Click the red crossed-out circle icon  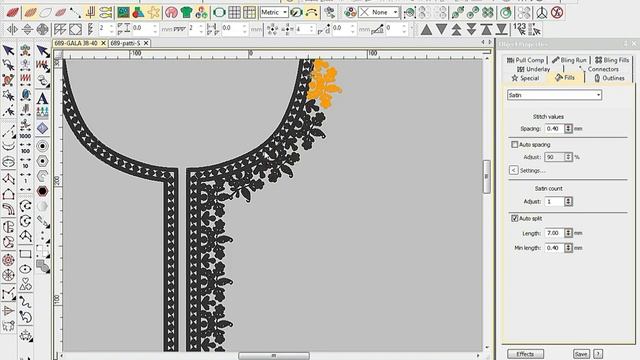pos(557,12)
